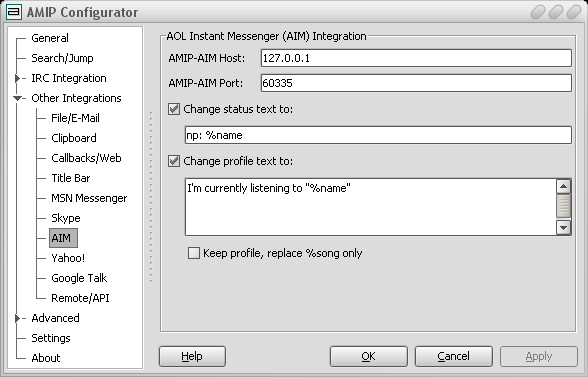Click the Apply button
Image resolution: width=588 pixels, height=377 pixels.
[539, 356]
